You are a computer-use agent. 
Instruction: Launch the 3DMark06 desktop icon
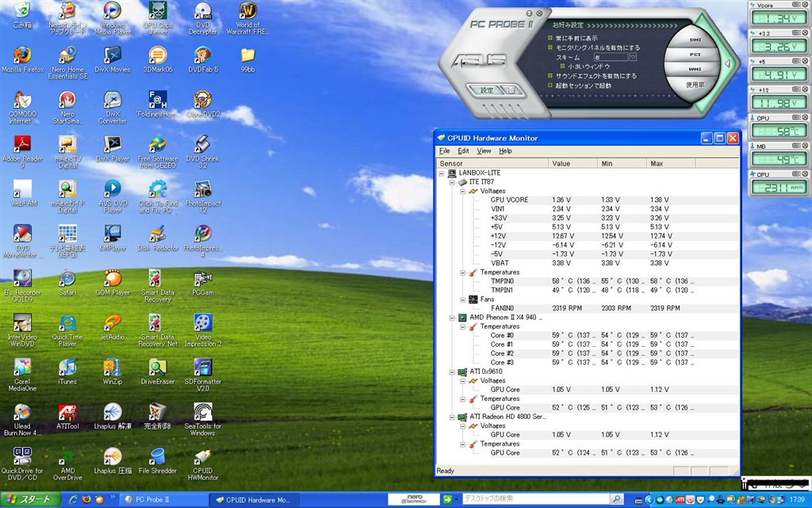(x=158, y=56)
